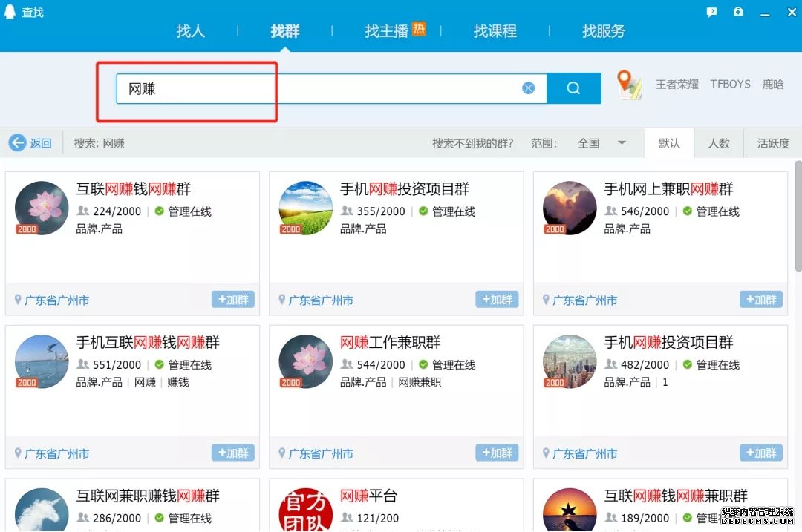The height and width of the screenshot is (532, 802).
Task: Open the feedback chat icon in title bar
Action: pyautogui.click(x=711, y=12)
